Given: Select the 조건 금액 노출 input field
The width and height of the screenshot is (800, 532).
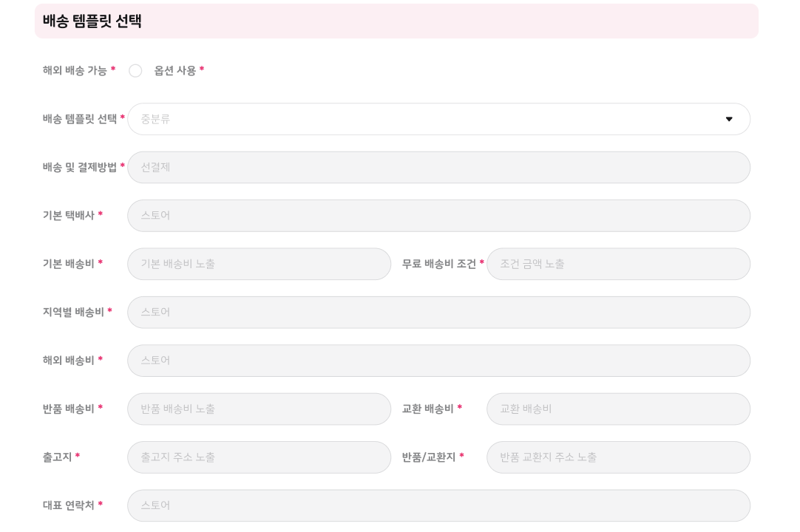Looking at the screenshot, I should pyautogui.click(x=618, y=265).
